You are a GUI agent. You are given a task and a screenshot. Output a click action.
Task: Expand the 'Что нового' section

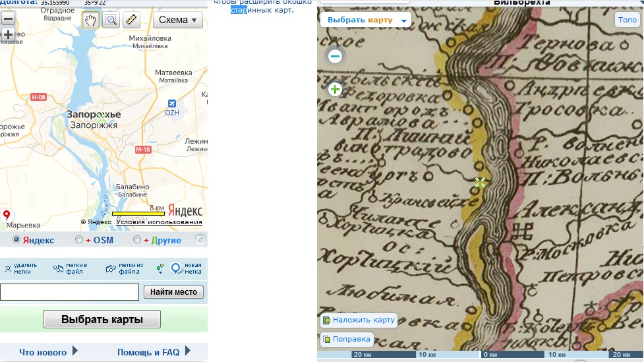point(49,352)
